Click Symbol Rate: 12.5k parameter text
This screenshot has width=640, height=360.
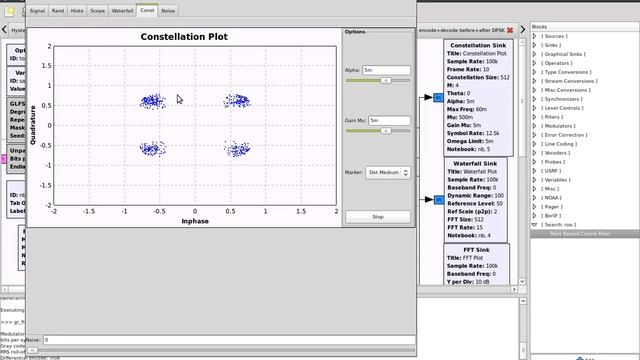pos(473,133)
